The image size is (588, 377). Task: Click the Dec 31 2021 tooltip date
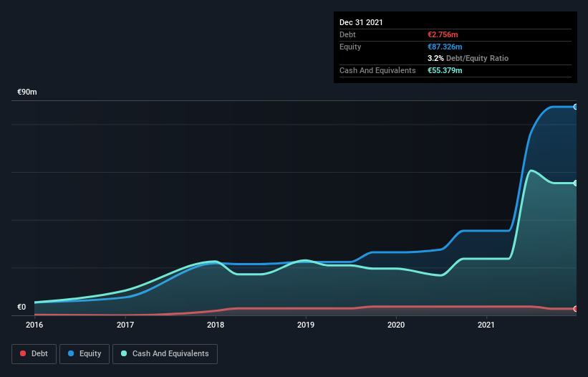coord(361,22)
